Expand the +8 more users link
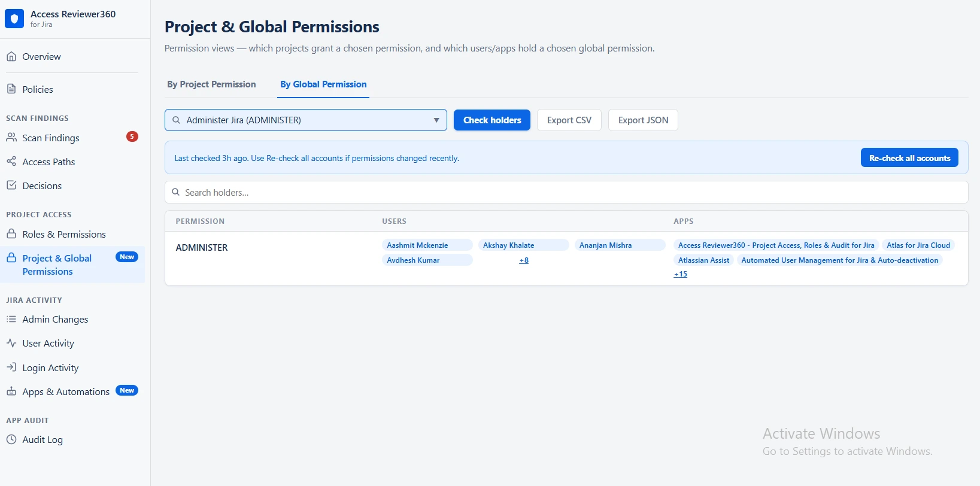 [524, 260]
